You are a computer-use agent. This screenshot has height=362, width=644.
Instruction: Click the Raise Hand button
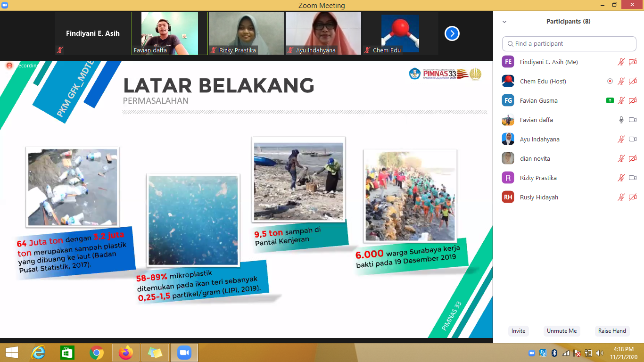coord(612,331)
